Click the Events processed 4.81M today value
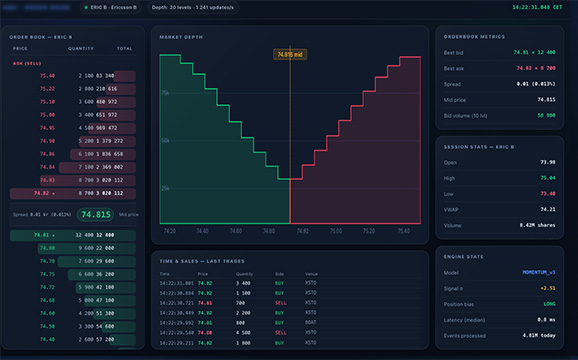This screenshot has width=578, height=360. click(x=539, y=336)
